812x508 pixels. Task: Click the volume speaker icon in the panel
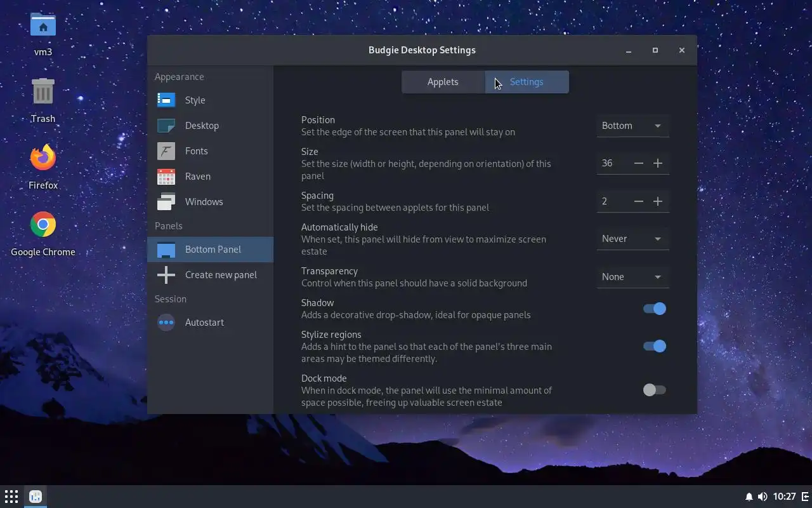click(763, 497)
